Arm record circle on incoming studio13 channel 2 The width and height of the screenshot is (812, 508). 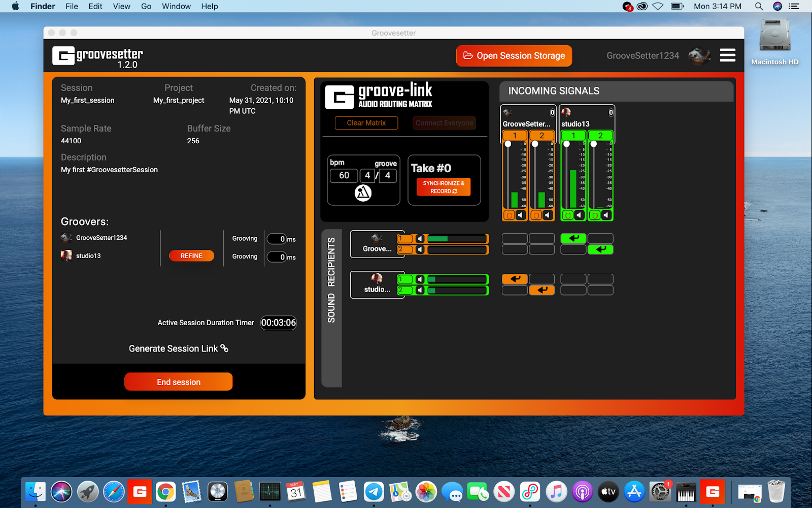click(x=595, y=215)
